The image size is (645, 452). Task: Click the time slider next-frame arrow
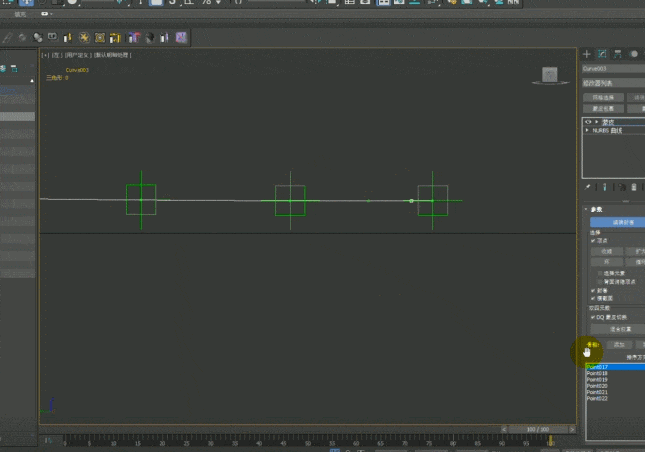[572, 429]
